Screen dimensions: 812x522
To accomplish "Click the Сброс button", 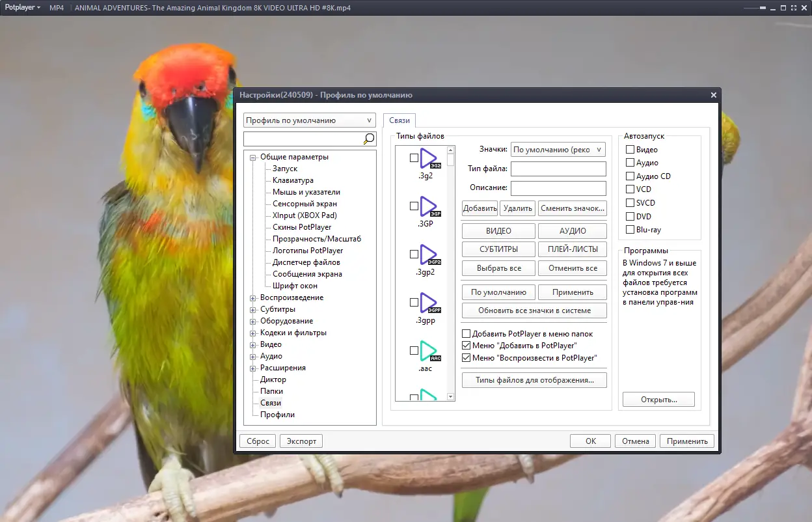I will pos(258,441).
